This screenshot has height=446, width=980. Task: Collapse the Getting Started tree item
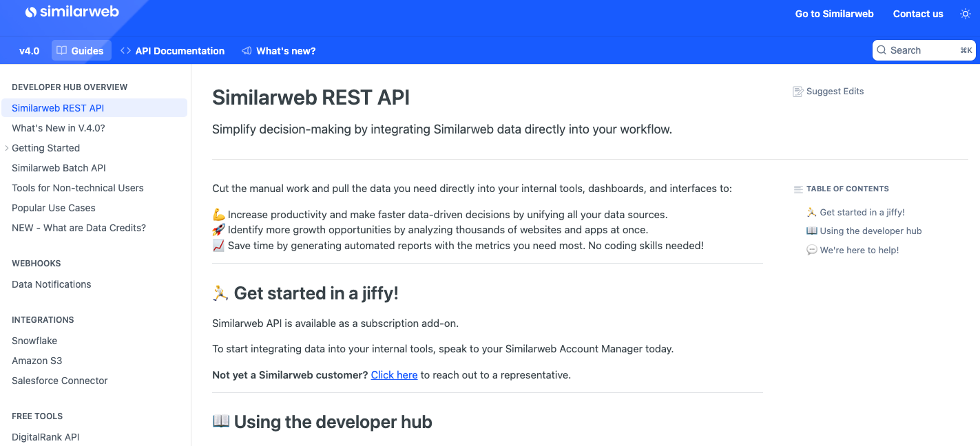pyautogui.click(x=6, y=148)
